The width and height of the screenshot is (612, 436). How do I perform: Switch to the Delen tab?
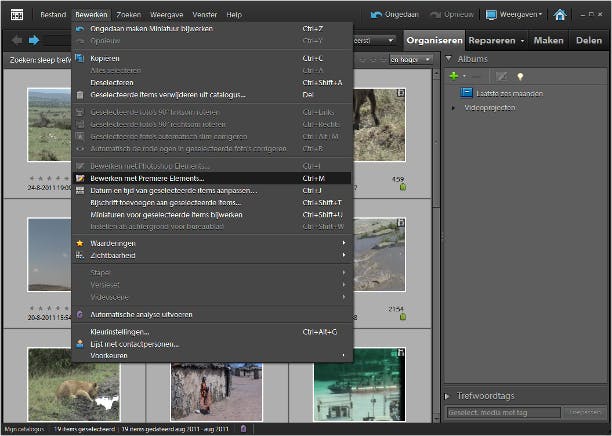[589, 41]
